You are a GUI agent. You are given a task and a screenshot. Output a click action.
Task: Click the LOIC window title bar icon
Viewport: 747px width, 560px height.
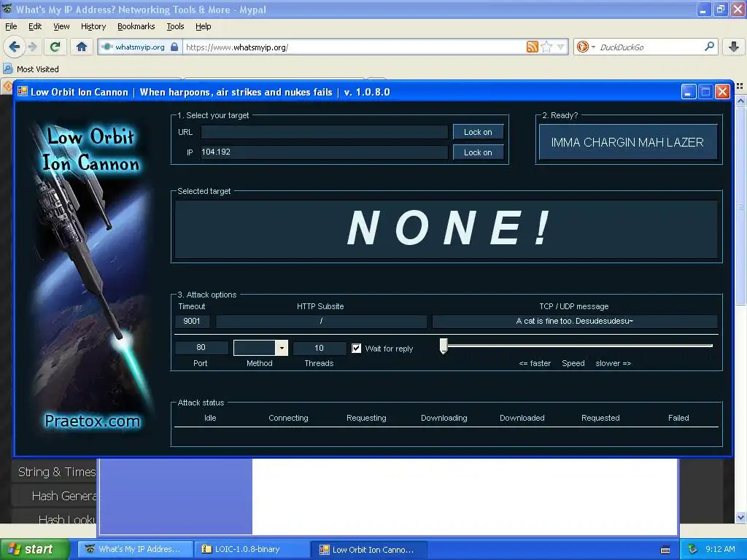coord(23,91)
